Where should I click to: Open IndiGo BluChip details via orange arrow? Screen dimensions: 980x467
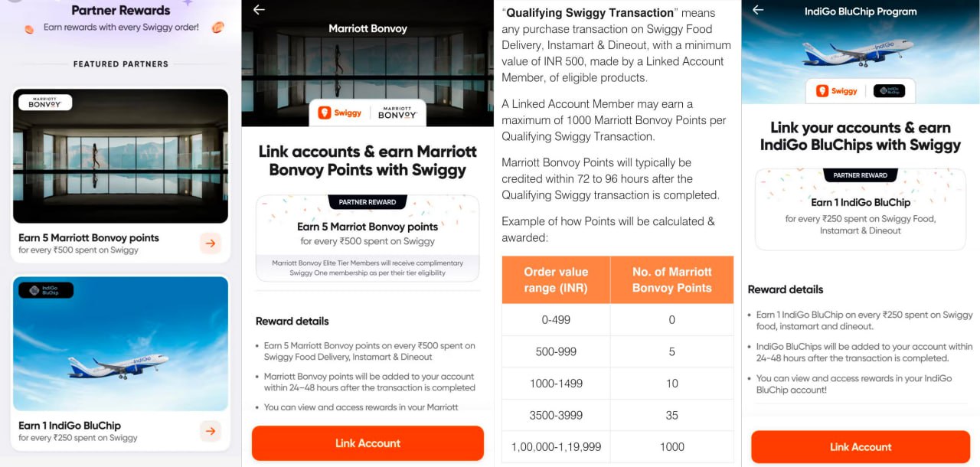coord(210,431)
